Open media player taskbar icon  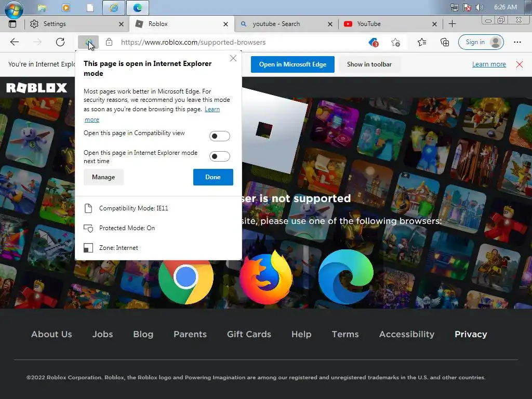pos(66,7)
